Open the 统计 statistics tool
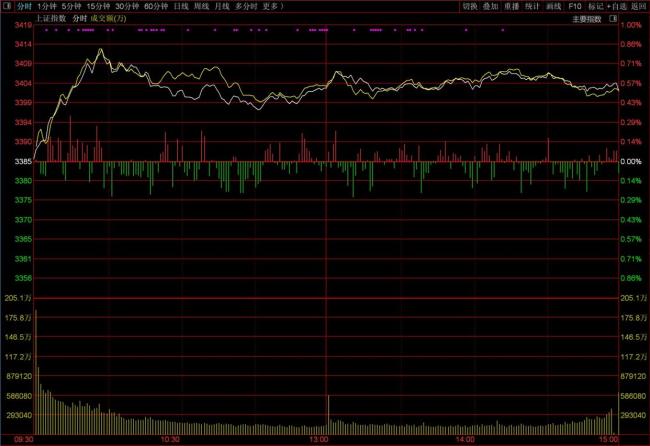 [x=532, y=6]
